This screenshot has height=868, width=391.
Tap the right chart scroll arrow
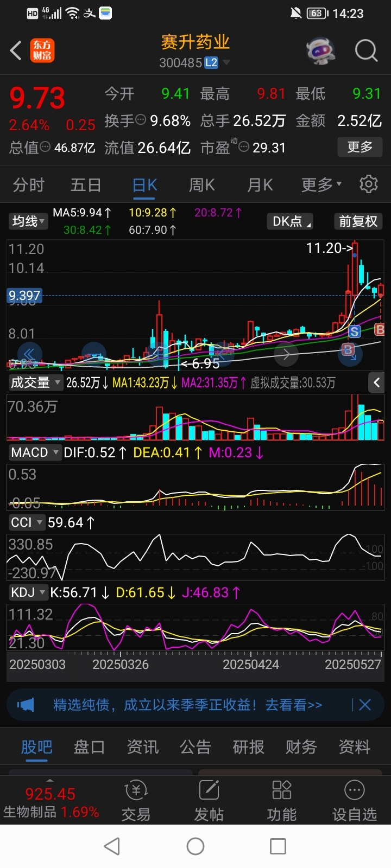(x=286, y=355)
